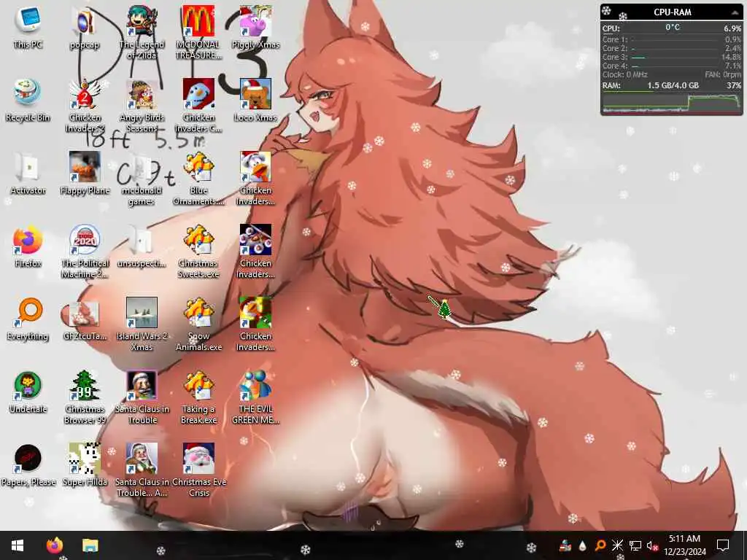Viewport: 747px width, 560px height.
Task: Select the Undertale desktop shortcut
Action: coord(28,392)
